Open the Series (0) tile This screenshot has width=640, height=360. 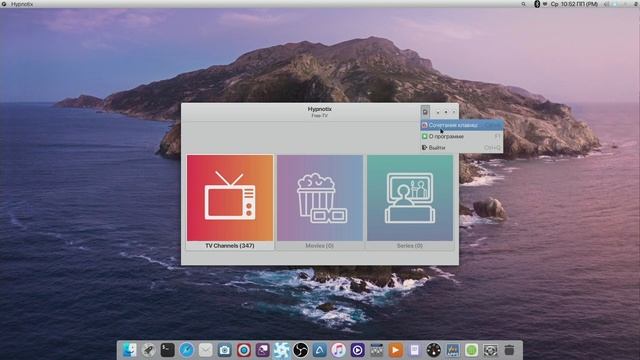(x=410, y=202)
